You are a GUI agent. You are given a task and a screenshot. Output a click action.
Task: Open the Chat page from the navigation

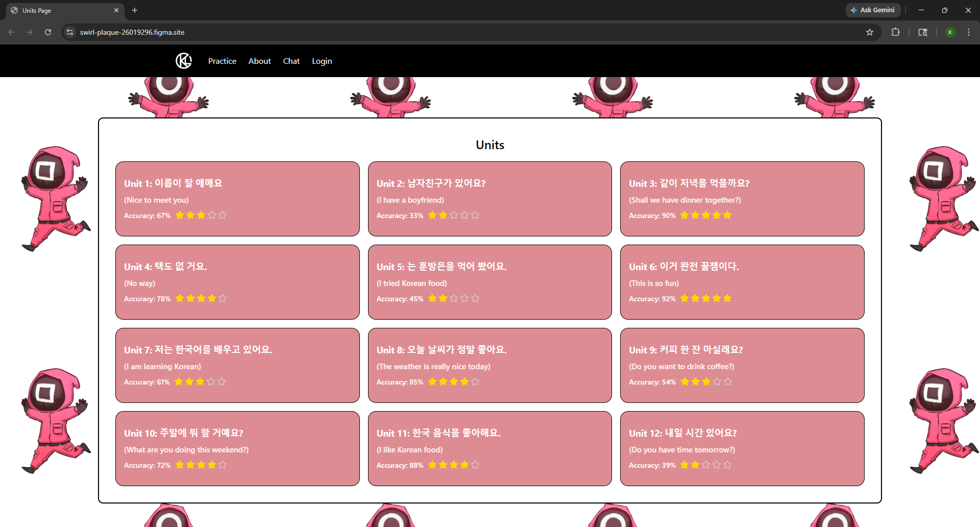(291, 61)
